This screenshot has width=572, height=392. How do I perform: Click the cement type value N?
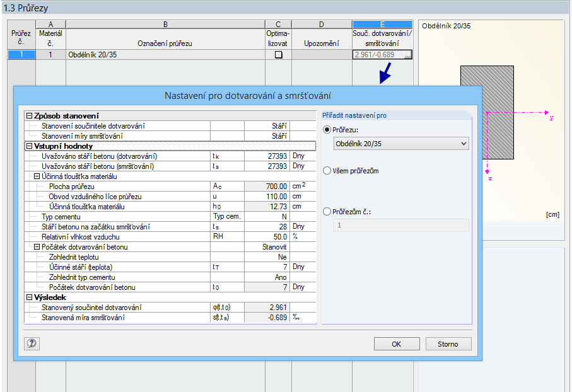click(x=267, y=217)
